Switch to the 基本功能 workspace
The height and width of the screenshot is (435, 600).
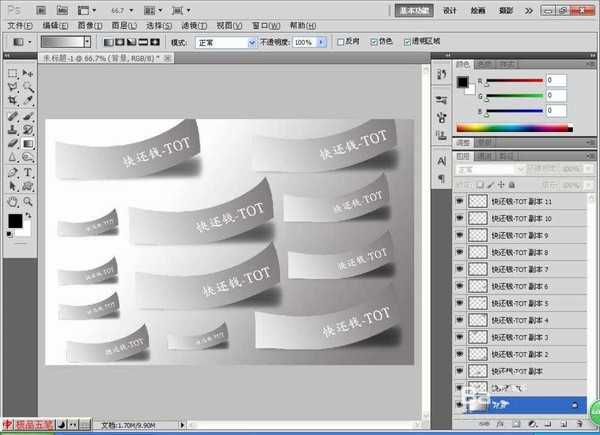pos(410,9)
